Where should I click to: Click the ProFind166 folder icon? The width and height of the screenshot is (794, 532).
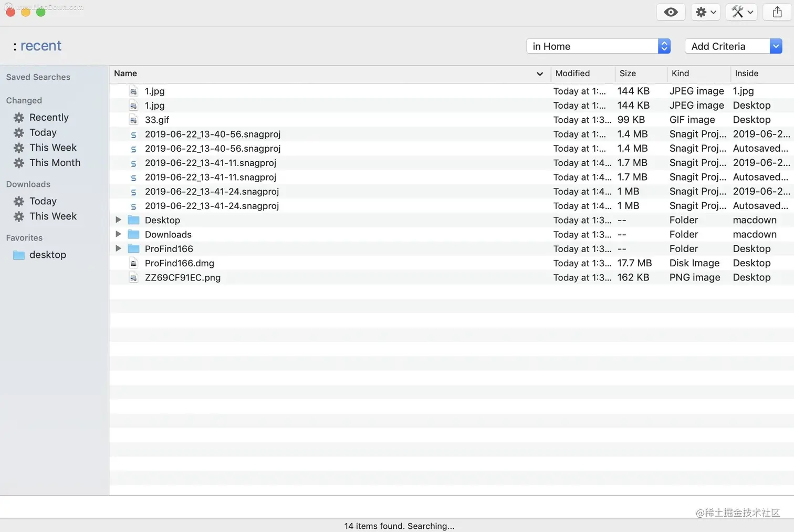pos(133,248)
